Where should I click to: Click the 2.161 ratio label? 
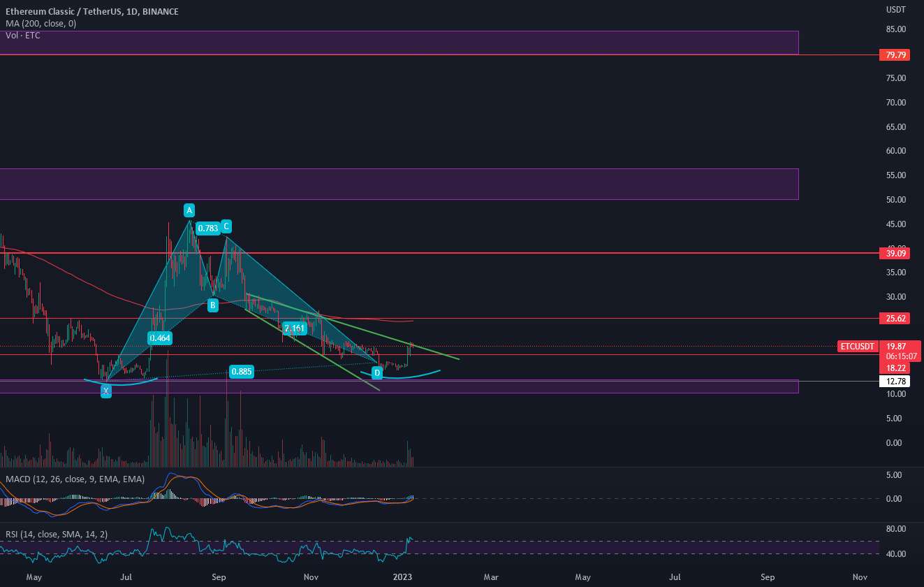[x=295, y=328]
